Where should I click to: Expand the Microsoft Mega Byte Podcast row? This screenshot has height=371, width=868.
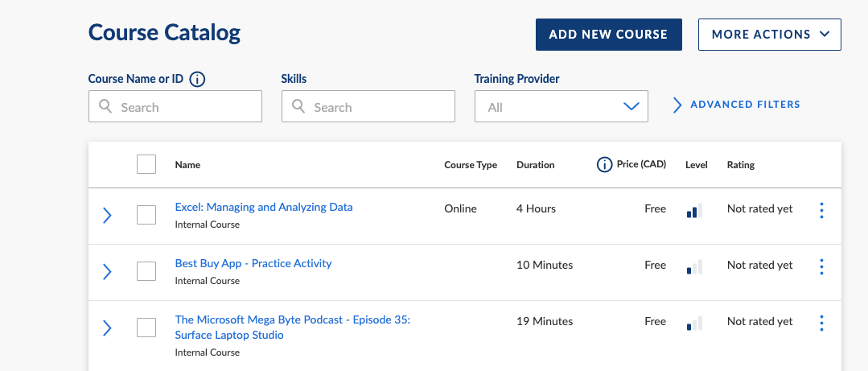click(x=107, y=328)
